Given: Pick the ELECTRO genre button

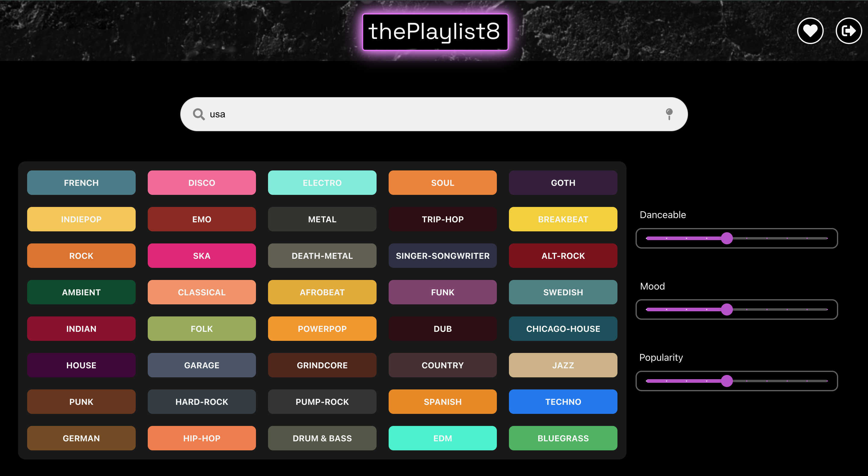Looking at the screenshot, I should [322, 183].
